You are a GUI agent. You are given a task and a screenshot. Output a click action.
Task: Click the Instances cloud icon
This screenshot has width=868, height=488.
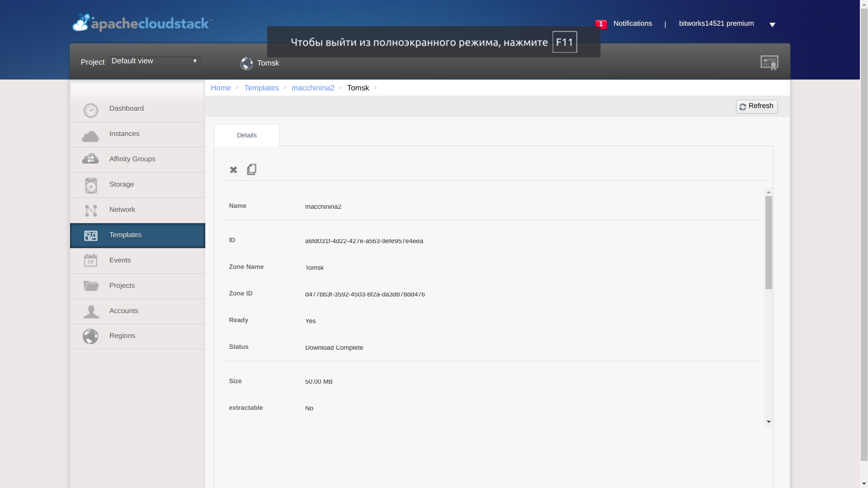pos(90,136)
